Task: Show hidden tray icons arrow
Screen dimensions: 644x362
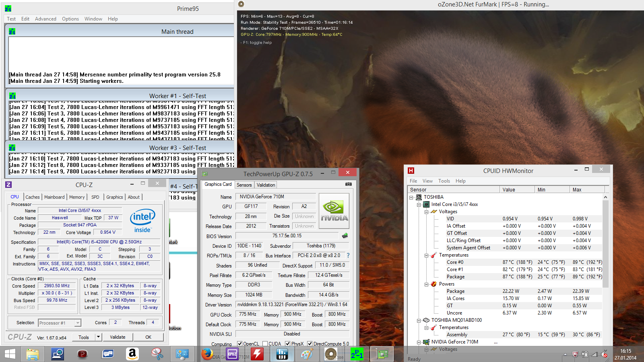Action: (565, 354)
